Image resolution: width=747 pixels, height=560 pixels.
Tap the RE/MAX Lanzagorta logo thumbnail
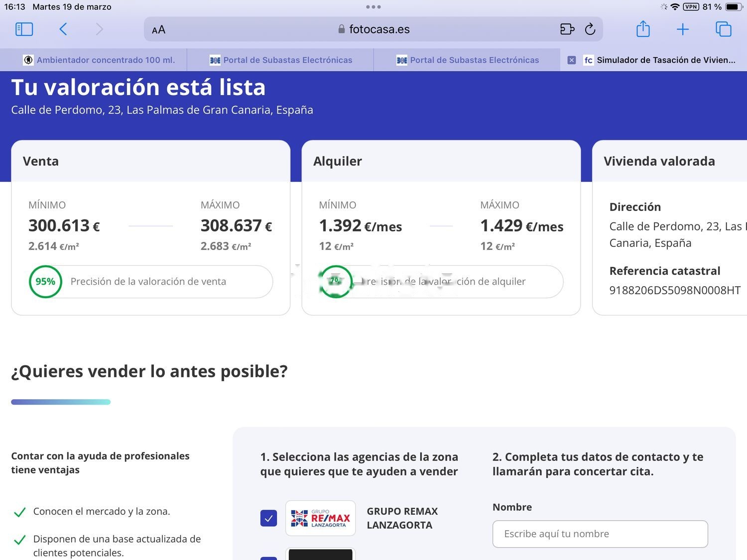pos(320,518)
